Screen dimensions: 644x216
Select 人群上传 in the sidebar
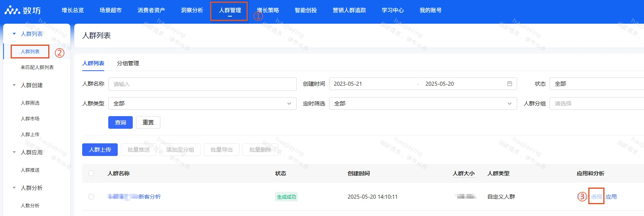(30, 135)
